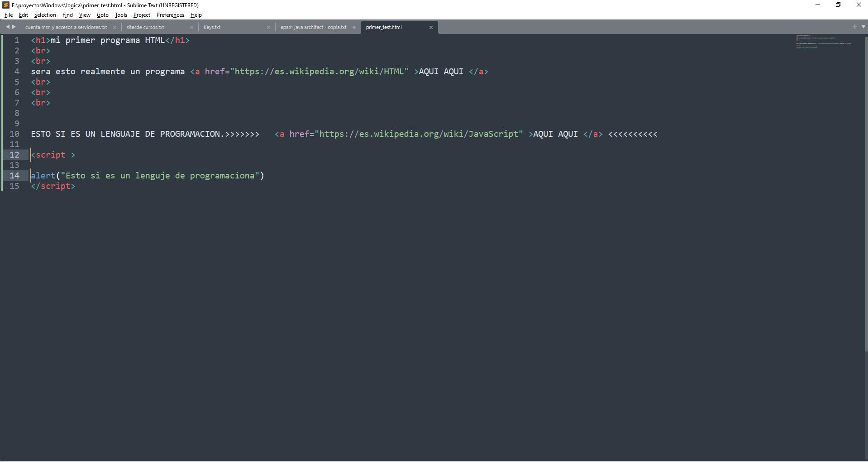Click line number 1 in gutter
Image resolution: width=868 pixels, height=462 pixels.
(x=17, y=40)
